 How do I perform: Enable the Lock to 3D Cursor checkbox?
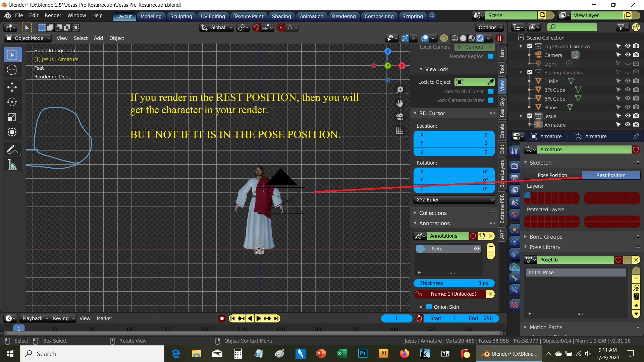tap(491, 92)
